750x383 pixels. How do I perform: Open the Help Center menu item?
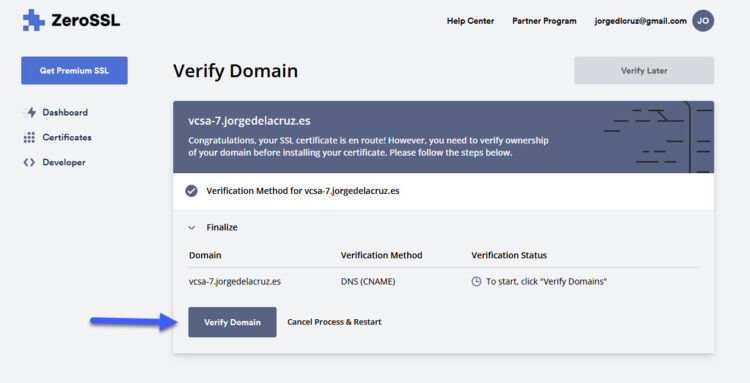coord(470,21)
